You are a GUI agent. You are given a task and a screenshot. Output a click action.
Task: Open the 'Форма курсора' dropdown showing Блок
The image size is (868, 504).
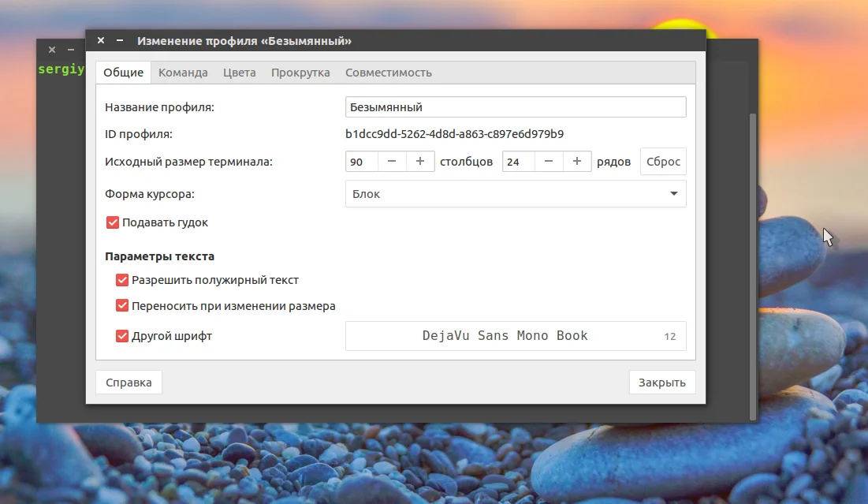[516, 194]
